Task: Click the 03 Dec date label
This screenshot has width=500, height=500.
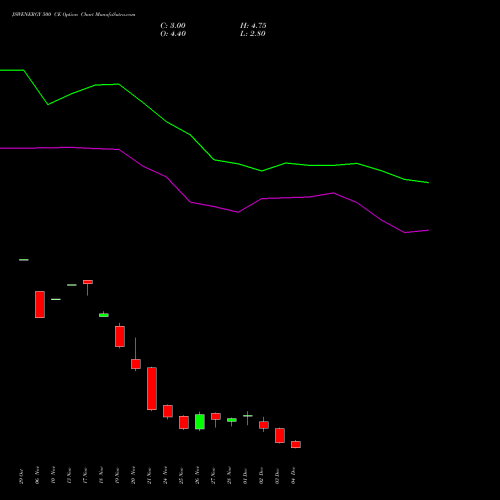Action: 277,476
